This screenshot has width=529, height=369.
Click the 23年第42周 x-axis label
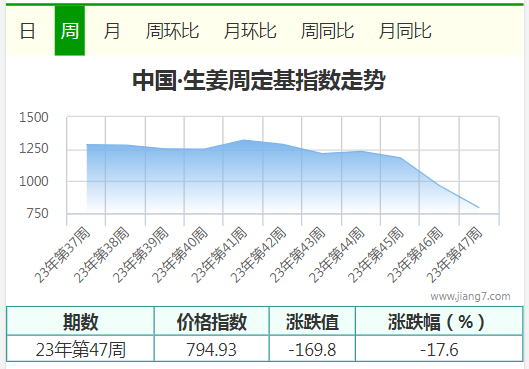coord(258,255)
